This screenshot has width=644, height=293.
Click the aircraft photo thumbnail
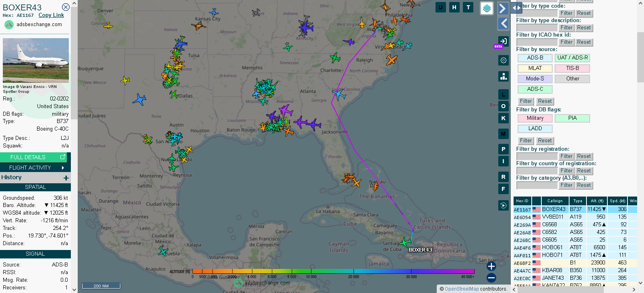click(36, 60)
